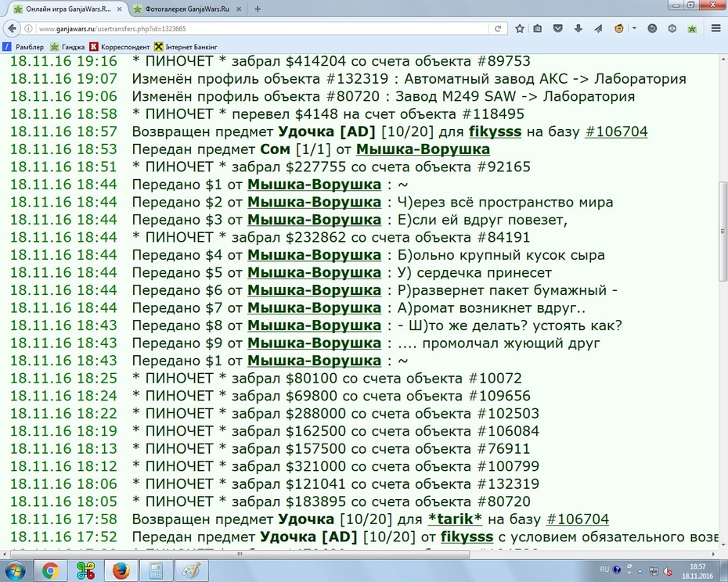Open the downloads arrow icon

578,29
